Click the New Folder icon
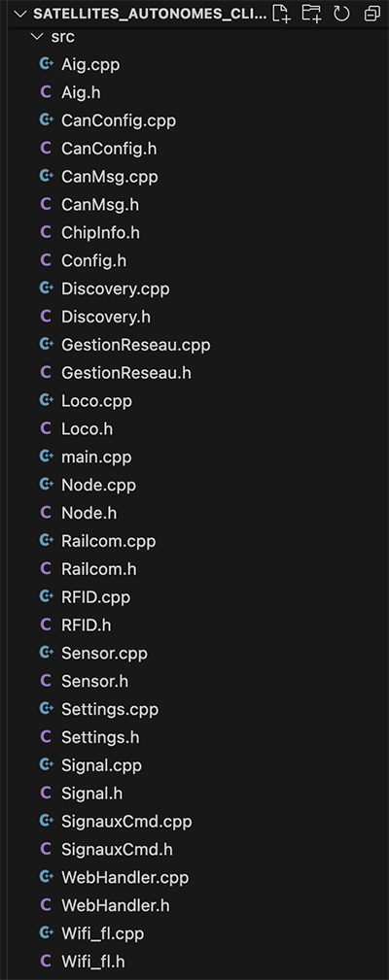389x980 pixels. (311, 14)
